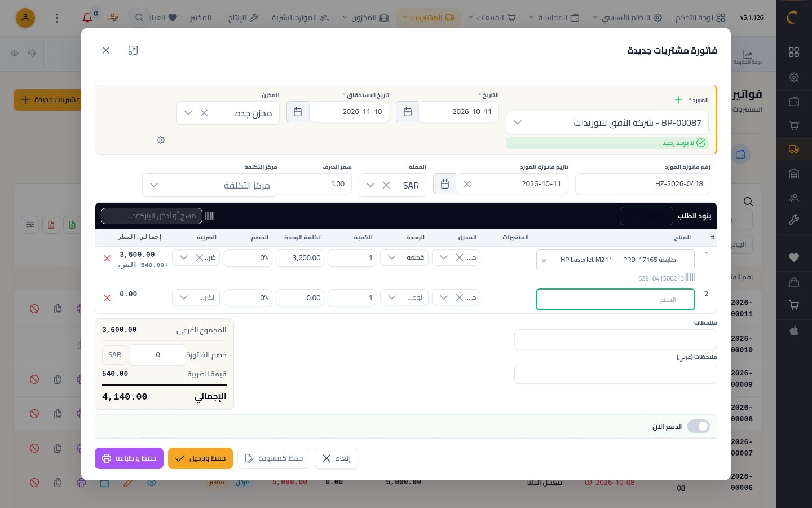
Task: Open the المحاسبة menu in the background top bar
Action: pyautogui.click(x=554, y=18)
